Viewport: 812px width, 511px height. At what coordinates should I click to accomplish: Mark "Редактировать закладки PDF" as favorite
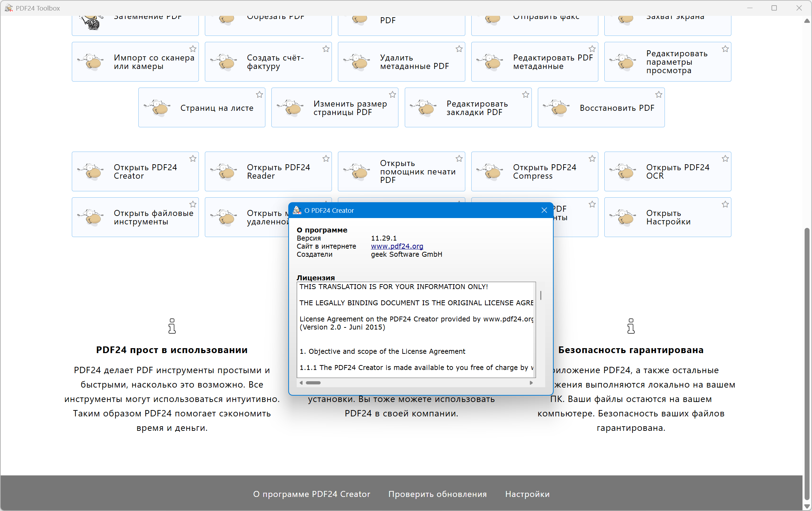click(525, 94)
